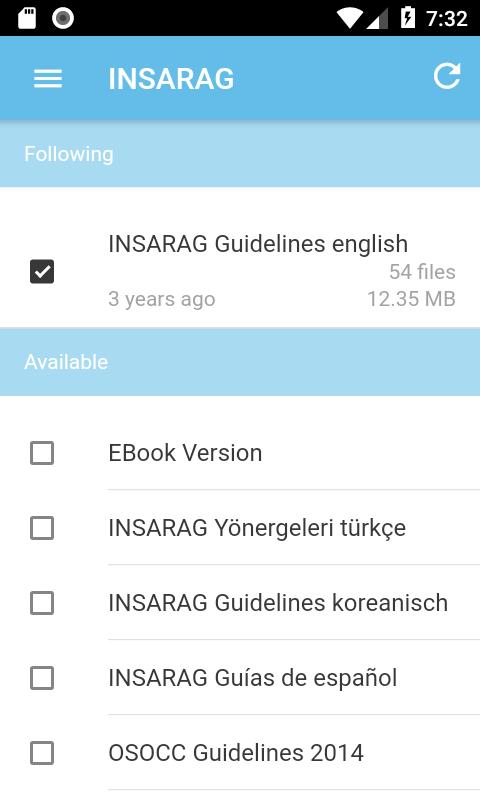The height and width of the screenshot is (800, 480).
Task: Check INSARAG Guidelines koreanisch checkbox
Action: [x=42, y=603]
